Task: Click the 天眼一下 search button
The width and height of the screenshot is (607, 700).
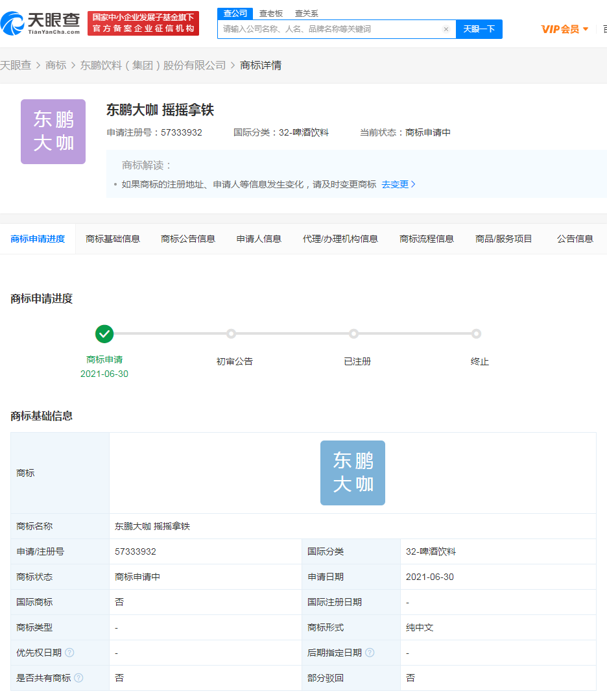Action: (x=479, y=29)
